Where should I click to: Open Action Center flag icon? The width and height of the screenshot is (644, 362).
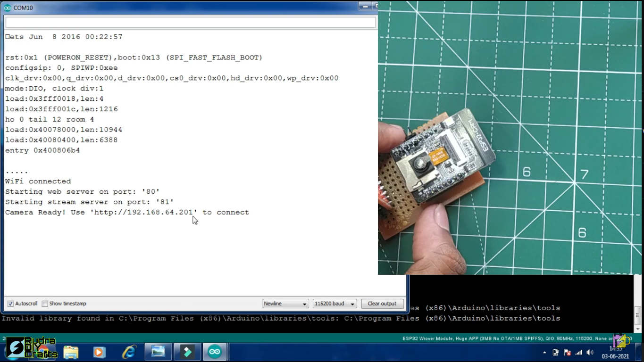click(568, 352)
